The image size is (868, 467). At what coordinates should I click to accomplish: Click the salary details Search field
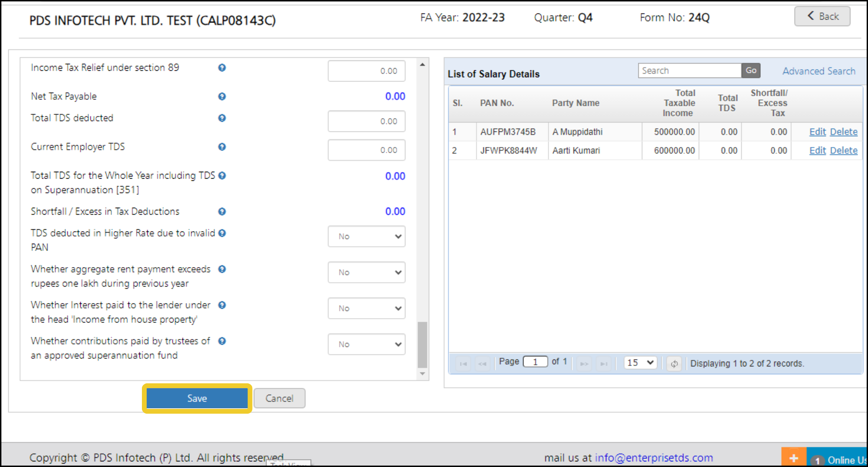[x=690, y=71]
